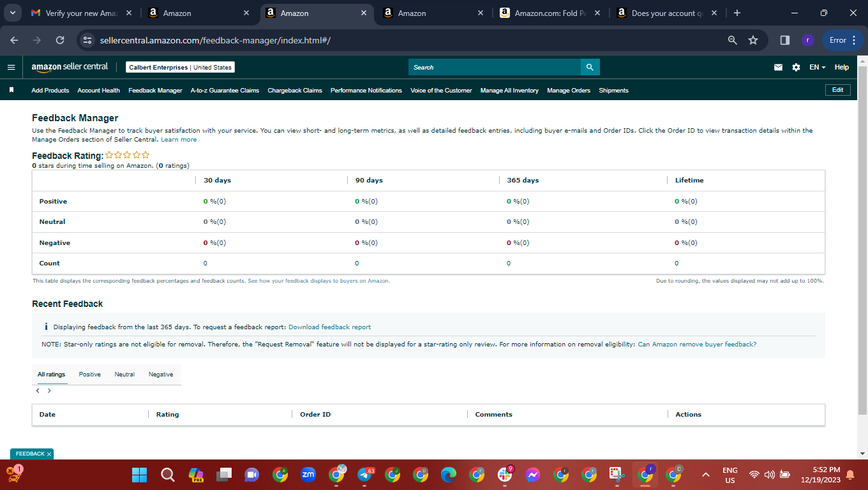Open Windows taskbar search

coord(167,475)
